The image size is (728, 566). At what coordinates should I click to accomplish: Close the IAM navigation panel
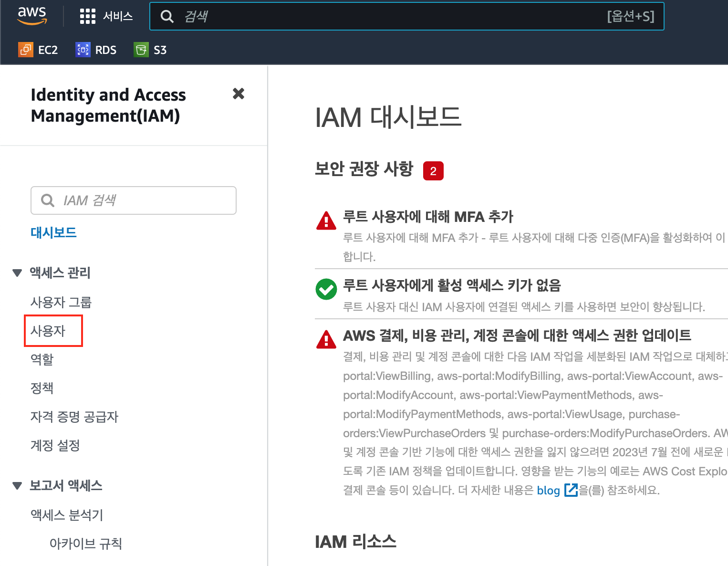(239, 94)
